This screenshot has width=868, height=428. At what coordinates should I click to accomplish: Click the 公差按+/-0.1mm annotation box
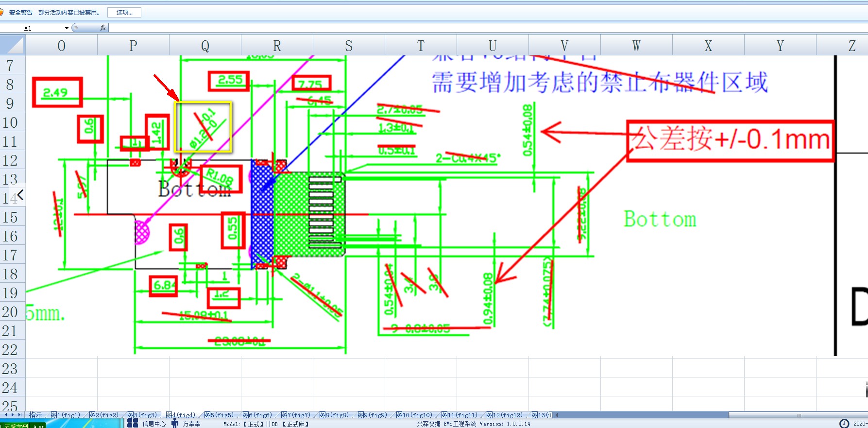pyautogui.click(x=730, y=141)
